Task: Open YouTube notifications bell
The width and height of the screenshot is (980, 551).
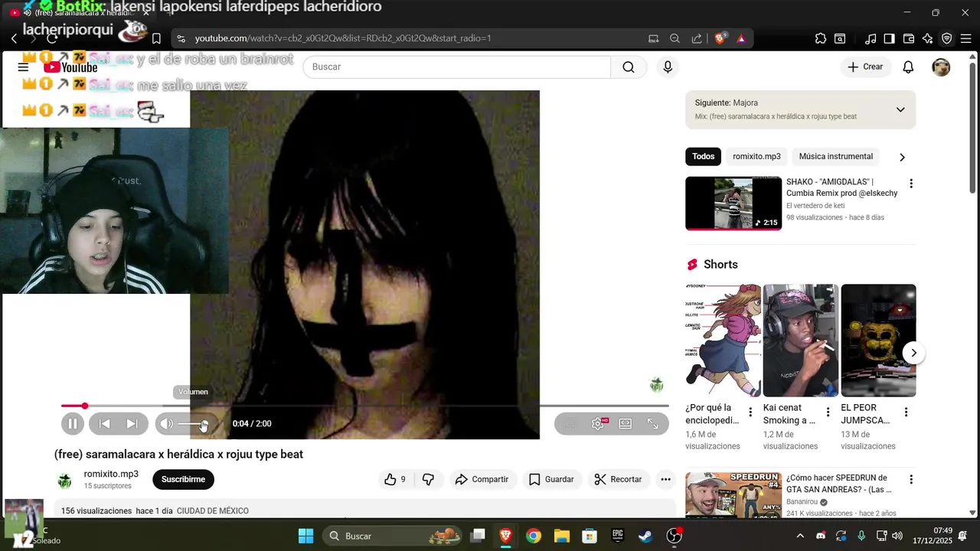Action: pyautogui.click(x=908, y=67)
